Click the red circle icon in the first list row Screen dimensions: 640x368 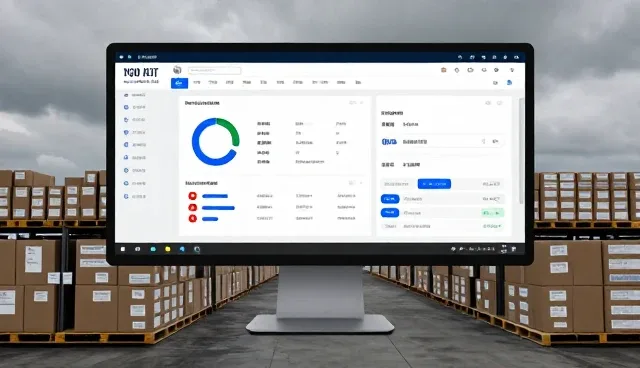(192, 196)
